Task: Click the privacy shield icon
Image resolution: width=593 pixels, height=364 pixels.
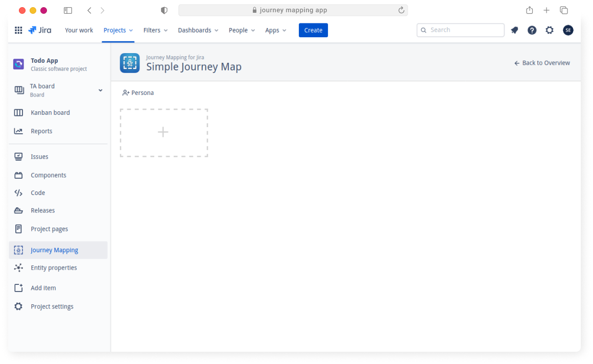Action: click(164, 11)
